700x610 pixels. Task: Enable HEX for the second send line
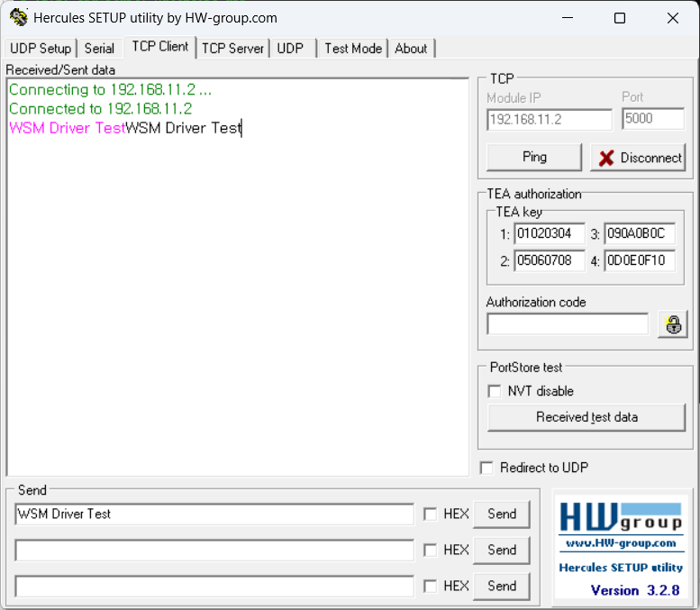click(x=431, y=550)
